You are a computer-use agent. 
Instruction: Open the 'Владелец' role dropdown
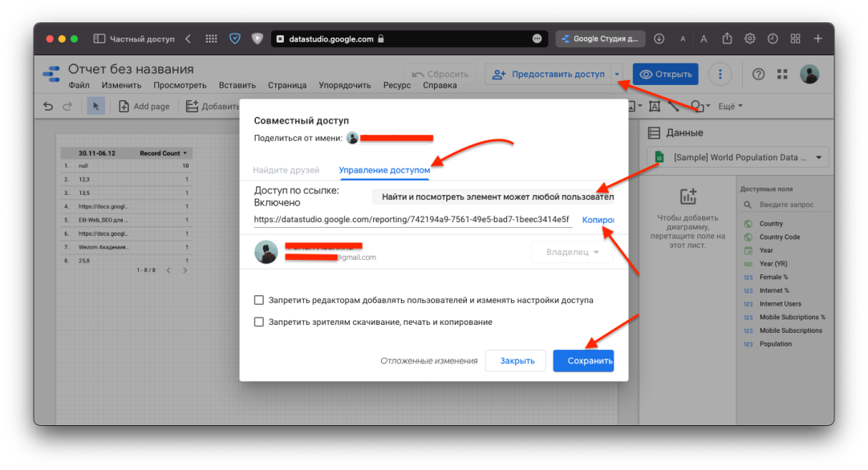pyautogui.click(x=572, y=252)
